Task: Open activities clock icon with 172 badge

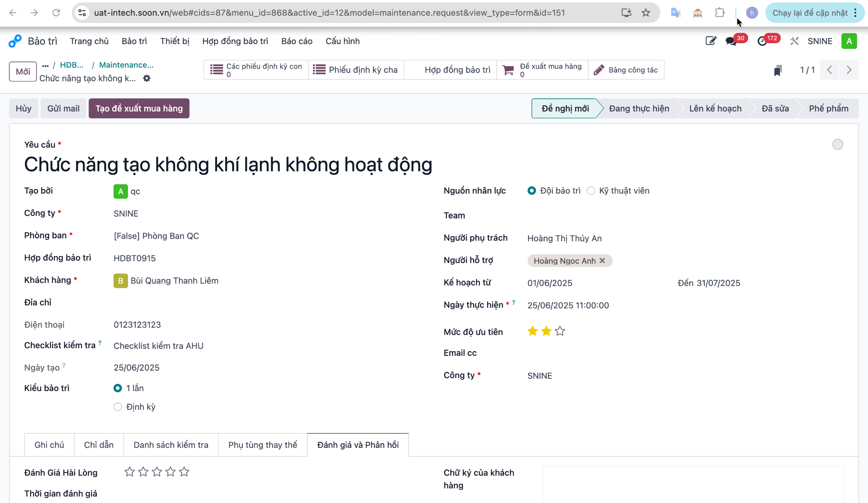Action: coord(762,41)
